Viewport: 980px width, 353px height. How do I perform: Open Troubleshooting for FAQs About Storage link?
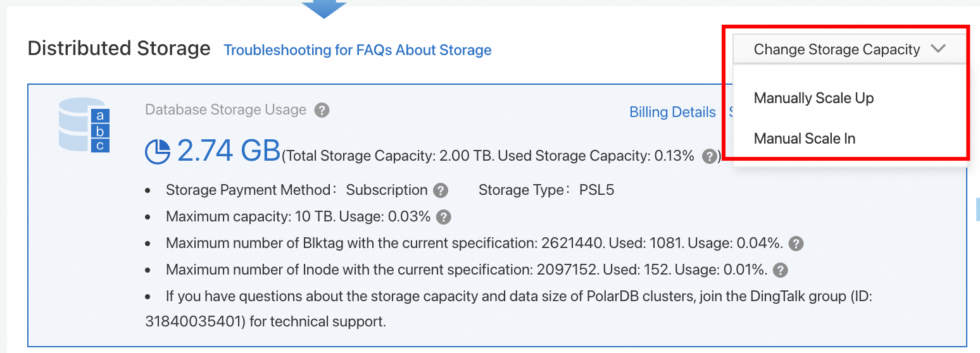click(358, 50)
